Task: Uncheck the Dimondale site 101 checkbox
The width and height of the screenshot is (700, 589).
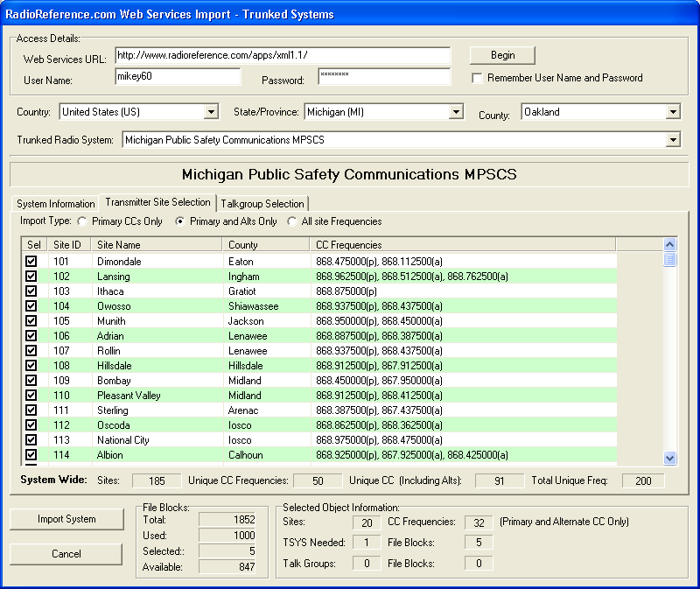Action: pyautogui.click(x=31, y=261)
